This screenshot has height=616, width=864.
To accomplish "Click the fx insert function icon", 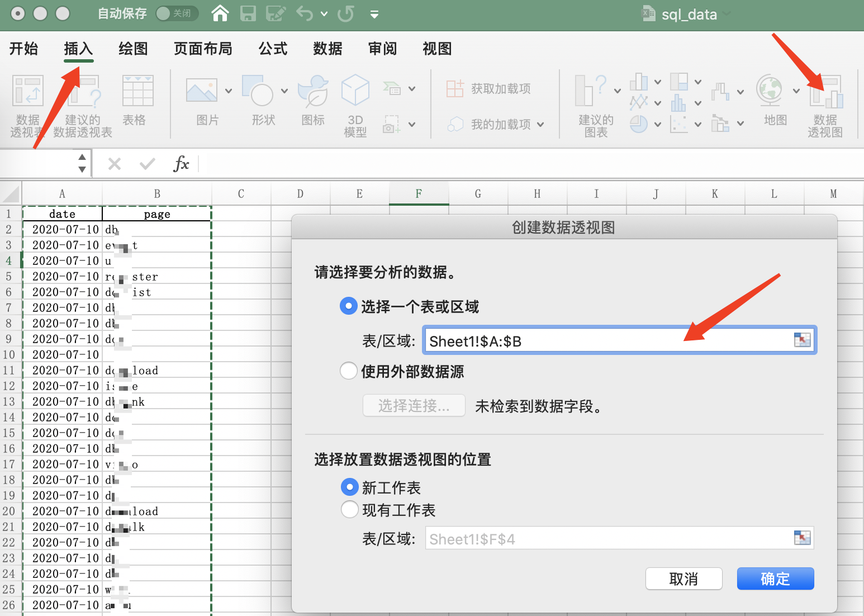I will pos(181,164).
